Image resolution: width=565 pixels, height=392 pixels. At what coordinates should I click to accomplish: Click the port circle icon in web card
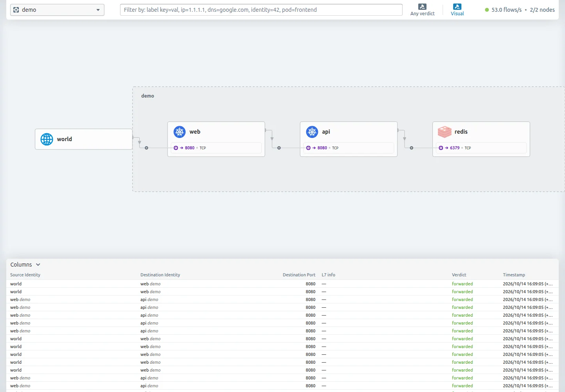176,148
